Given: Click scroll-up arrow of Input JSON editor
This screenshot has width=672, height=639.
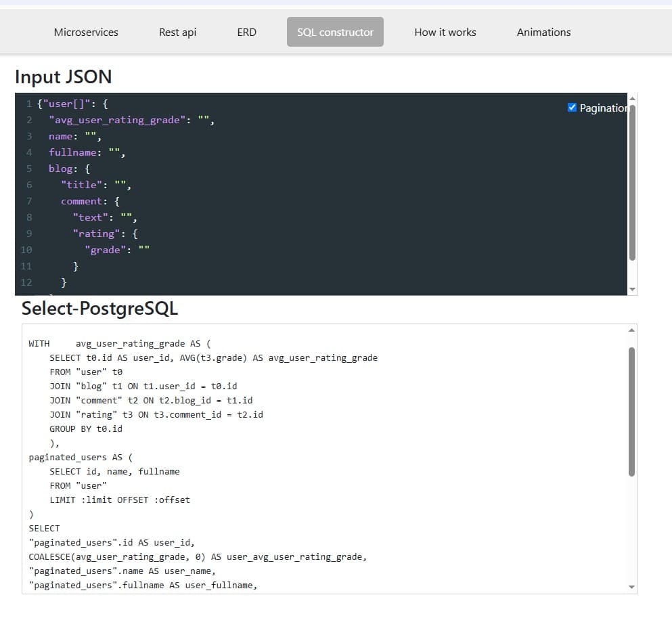Looking at the screenshot, I should pos(632,99).
